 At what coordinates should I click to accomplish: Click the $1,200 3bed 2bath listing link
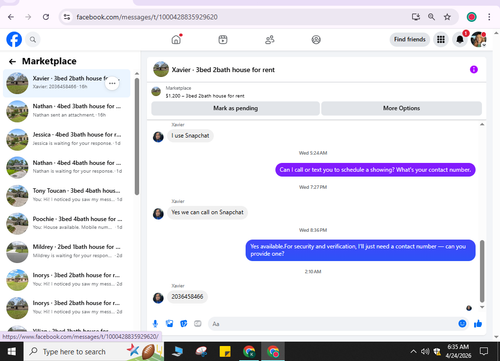click(x=205, y=96)
